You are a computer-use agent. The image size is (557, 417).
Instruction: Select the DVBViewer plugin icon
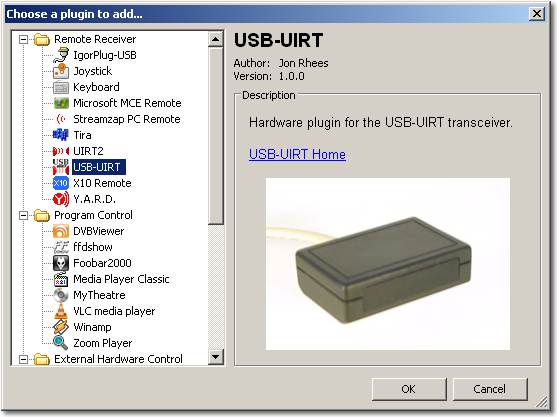coord(61,231)
